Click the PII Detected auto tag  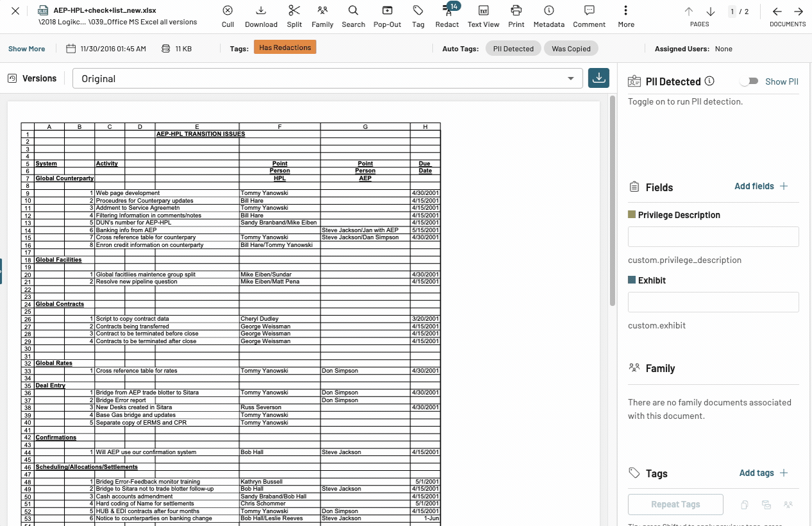[x=513, y=49]
